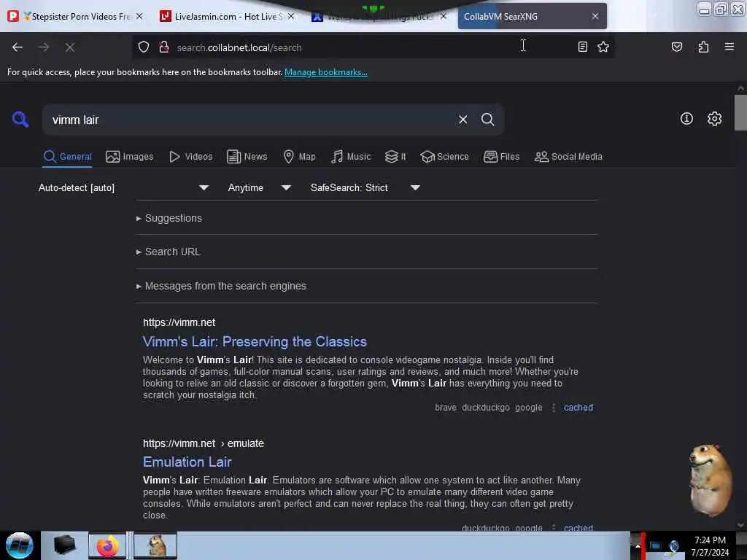Click the vimm.net emulate URL
The height and width of the screenshot is (560, 747).
tap(204, 443)
